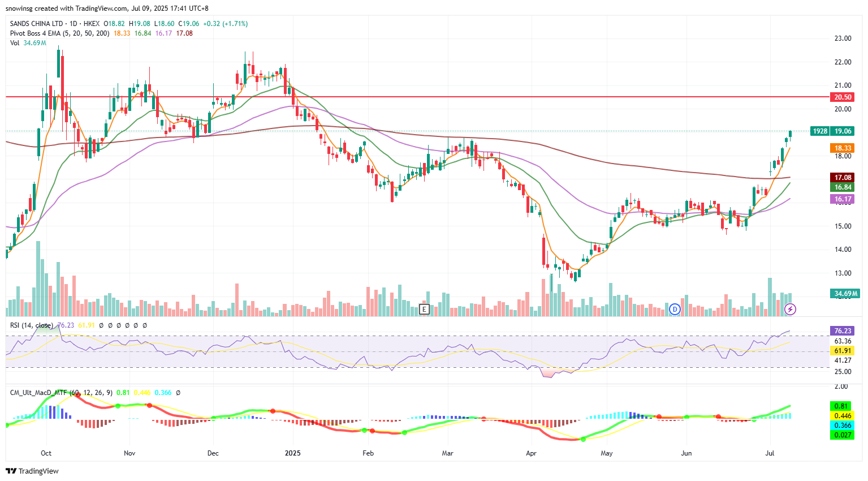The height and width of the screenshot is (481, 868).
Task: Click the 23.00 price axis value
Action: 843,38
